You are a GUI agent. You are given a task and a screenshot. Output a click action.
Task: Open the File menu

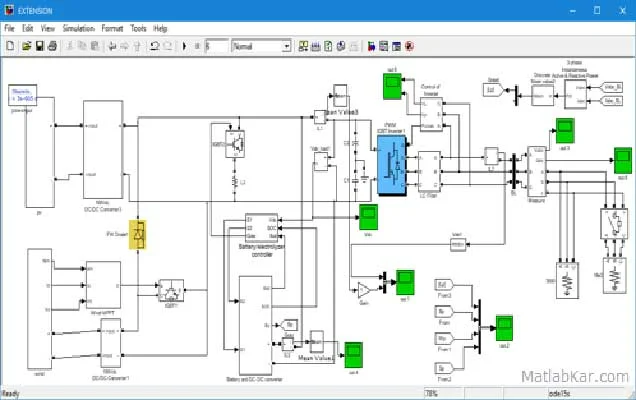pyautogui.click(x=9, y=28)
